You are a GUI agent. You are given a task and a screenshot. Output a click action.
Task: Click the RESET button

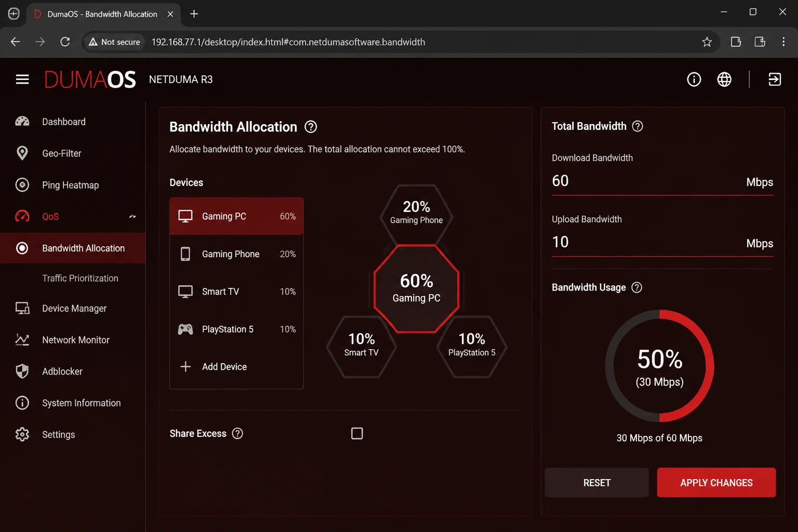596,483
